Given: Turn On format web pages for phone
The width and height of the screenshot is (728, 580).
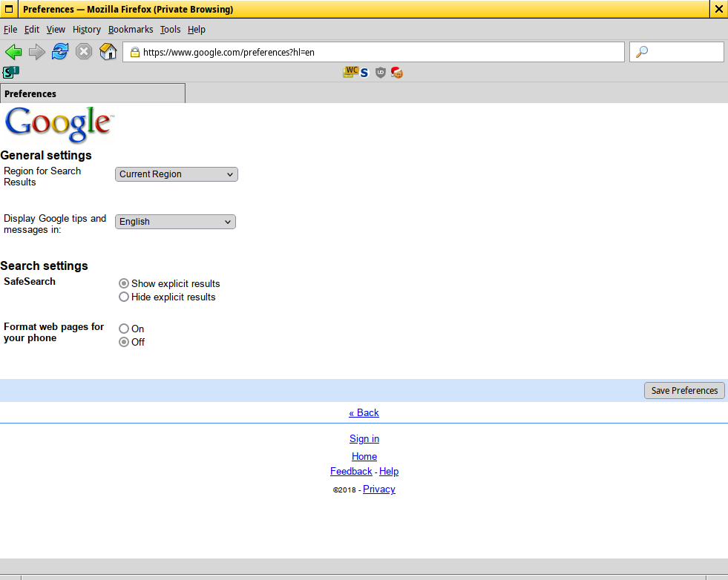Looking at the screenshot, I should point(123,329).
